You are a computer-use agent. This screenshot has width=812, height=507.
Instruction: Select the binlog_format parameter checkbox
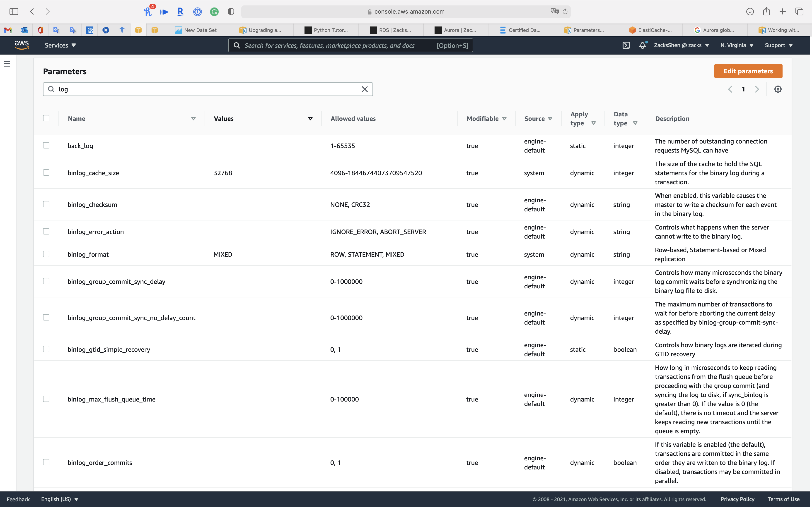46,254
